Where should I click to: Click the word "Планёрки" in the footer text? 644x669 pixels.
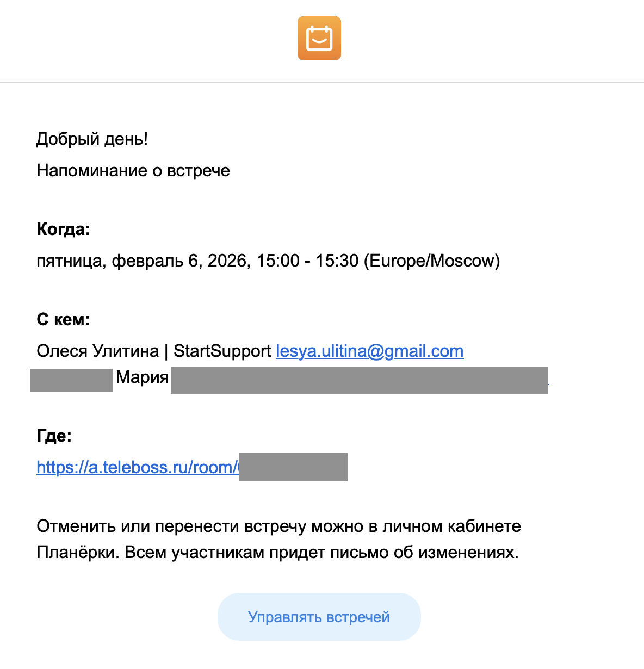pos(76,553)
